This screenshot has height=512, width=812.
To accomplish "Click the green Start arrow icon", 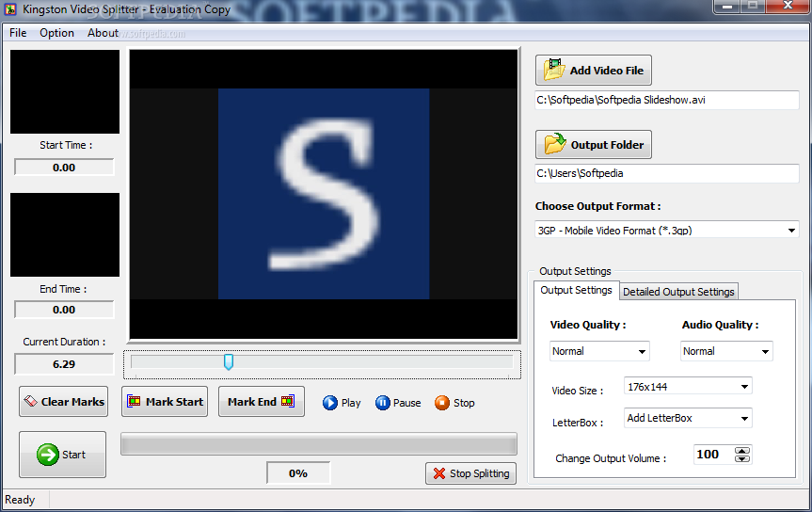I will [x=48, y=455].
